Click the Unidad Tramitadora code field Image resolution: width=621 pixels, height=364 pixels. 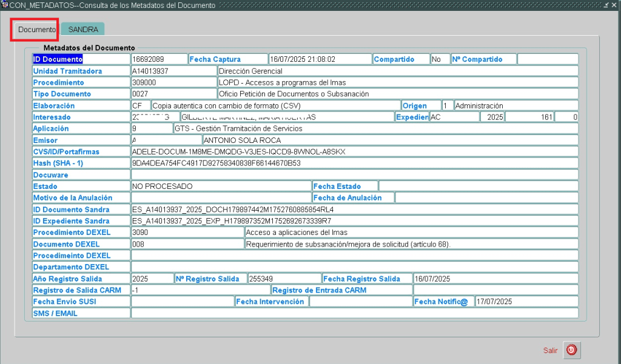point(173,71)
